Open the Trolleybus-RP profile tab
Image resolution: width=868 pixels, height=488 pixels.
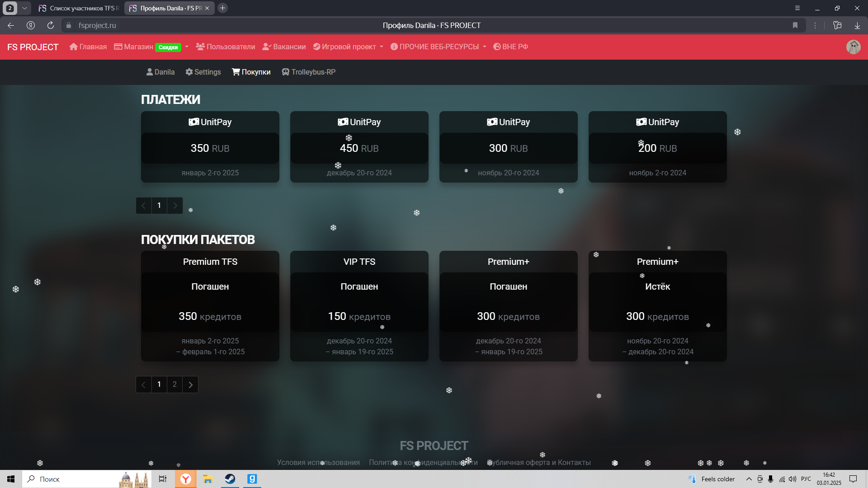[x=308, y=72]
